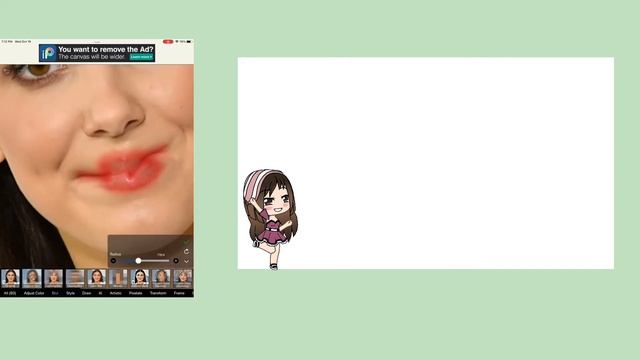This screenshot has height=360, width=640.
Task: Switch to the Draw filter category
Action: [87, 293]
